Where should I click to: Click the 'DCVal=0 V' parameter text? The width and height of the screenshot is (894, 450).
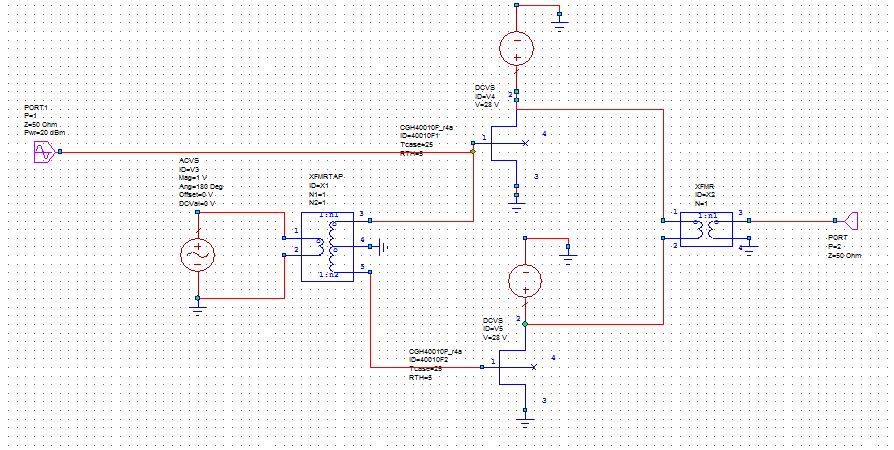pyautogui.click(x=197, y=203)
